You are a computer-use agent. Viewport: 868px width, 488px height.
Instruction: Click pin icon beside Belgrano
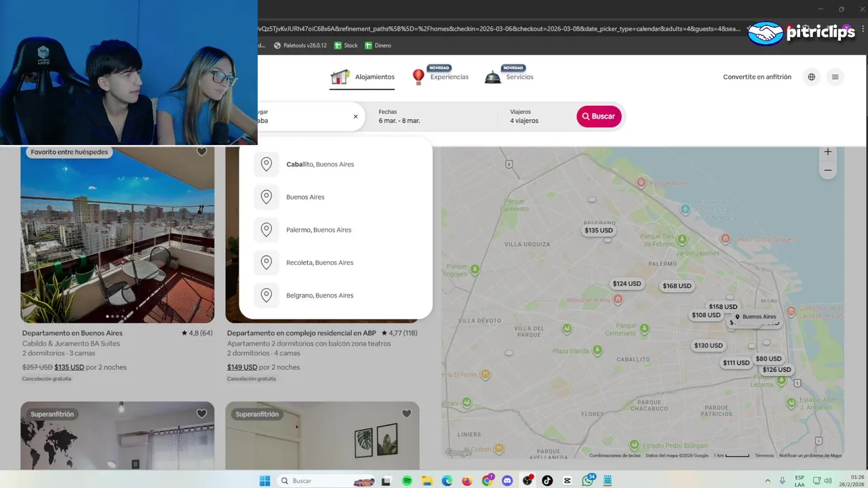click(267, 296)
